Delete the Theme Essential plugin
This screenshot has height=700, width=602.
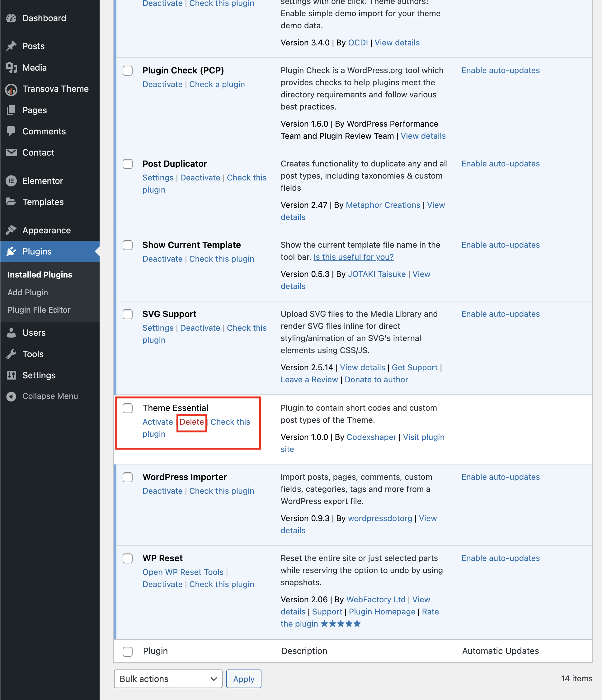[192, 422]
